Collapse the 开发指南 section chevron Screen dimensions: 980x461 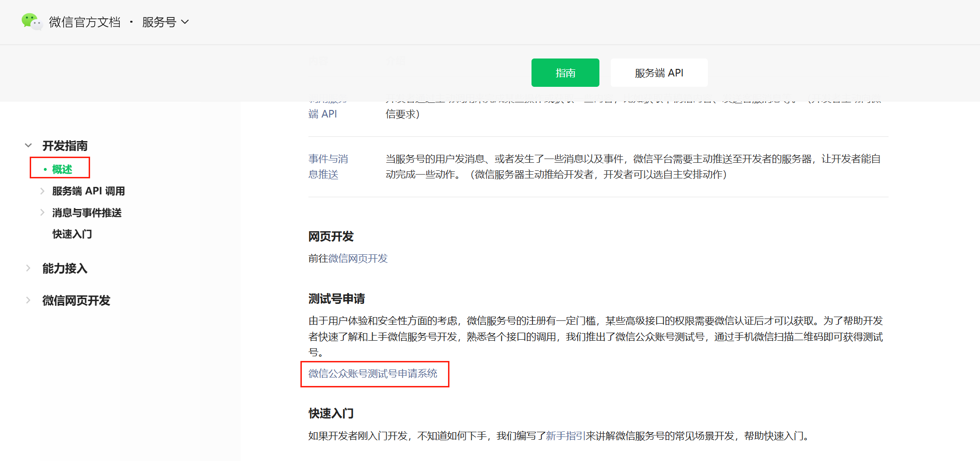pos(28,145)
